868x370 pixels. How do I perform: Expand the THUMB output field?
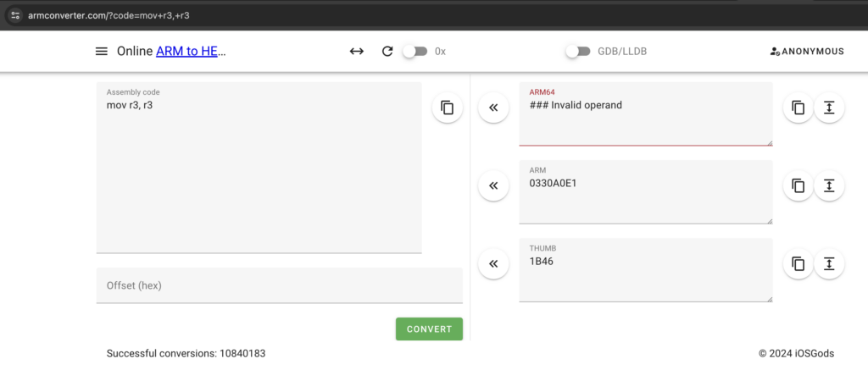[x=829, y=263]
